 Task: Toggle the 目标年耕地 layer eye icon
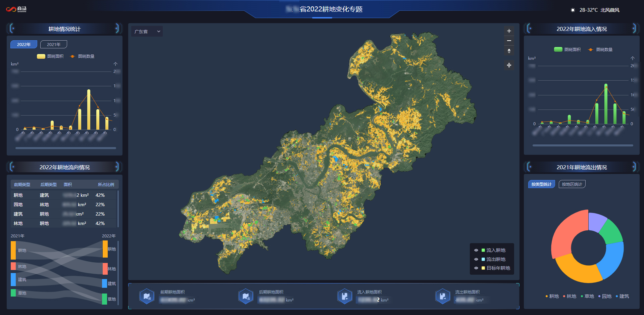click(476, 268)
